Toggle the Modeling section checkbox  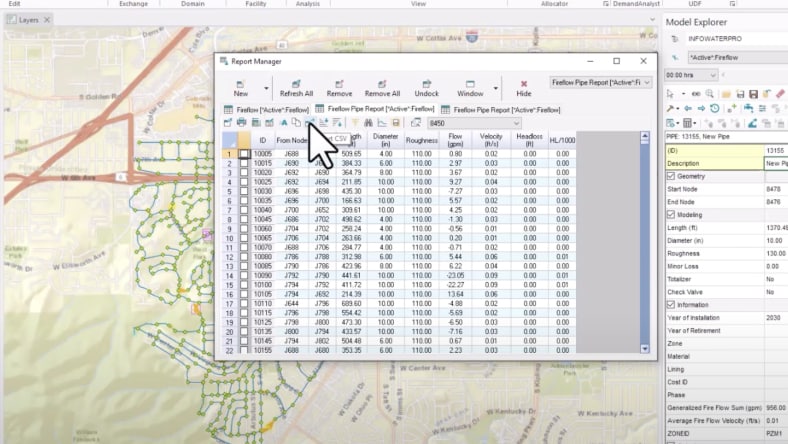(671, 214)
